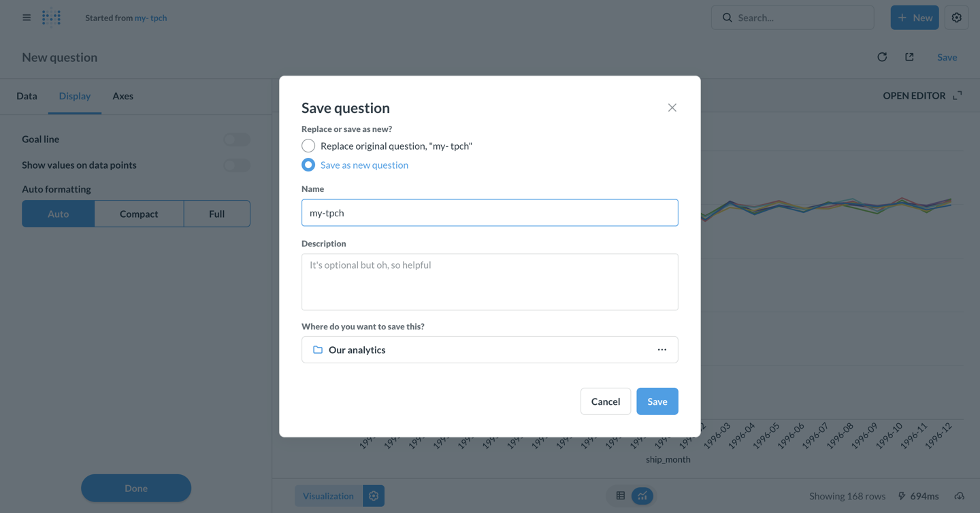This screenshot has width=980, height=513.
Task: Open the settings gear in top bar
Action: coord(956,18)
